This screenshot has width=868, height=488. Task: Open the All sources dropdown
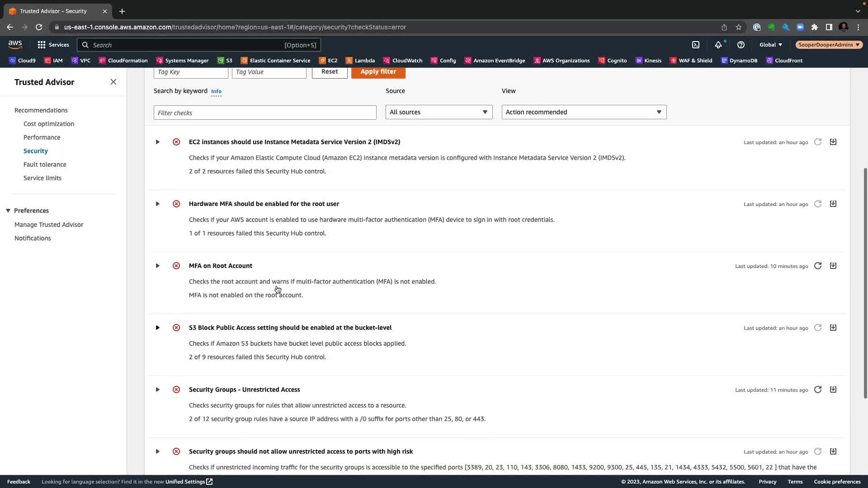coord(439,112)
